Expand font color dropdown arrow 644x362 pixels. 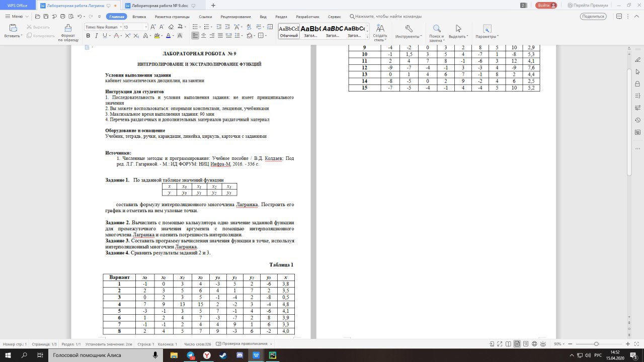tap(174, 36)
